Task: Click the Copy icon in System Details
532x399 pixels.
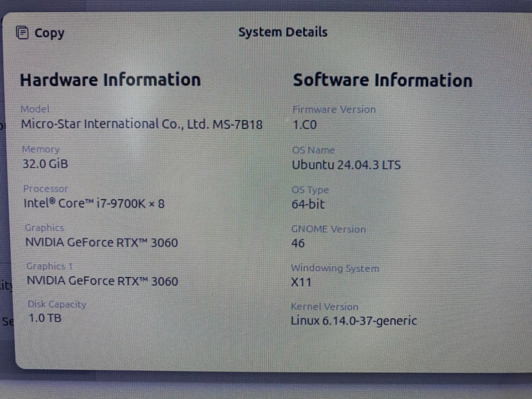Action: click(x=22, y=33)
